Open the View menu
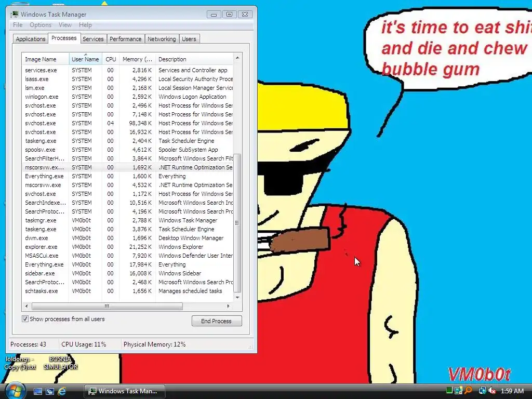The height and width of the screenshot is (399, 532). [x=65, y=25]
